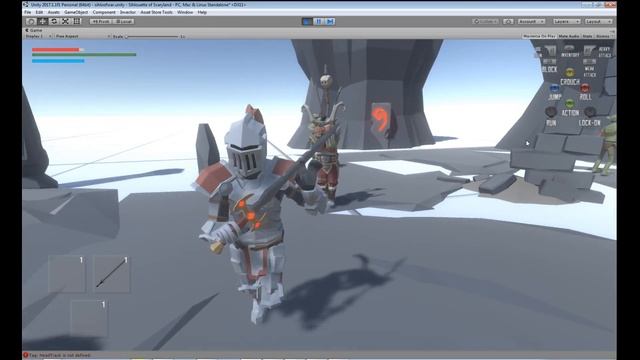Click the red Roll button icon
Viewport: 640px width, 360px height.
point(585,88)
